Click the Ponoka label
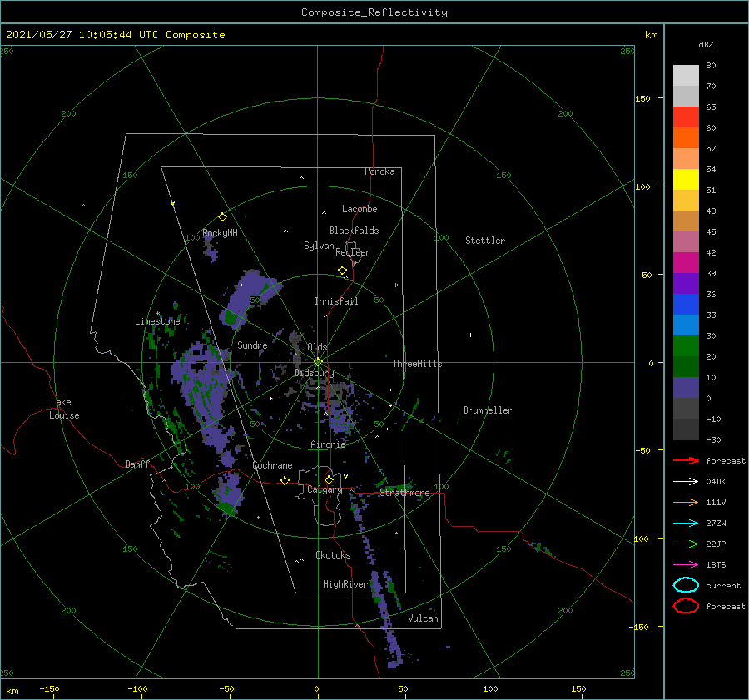Viewport: 749px width, 700px height. pyautogui.click(x=379, y=171)
